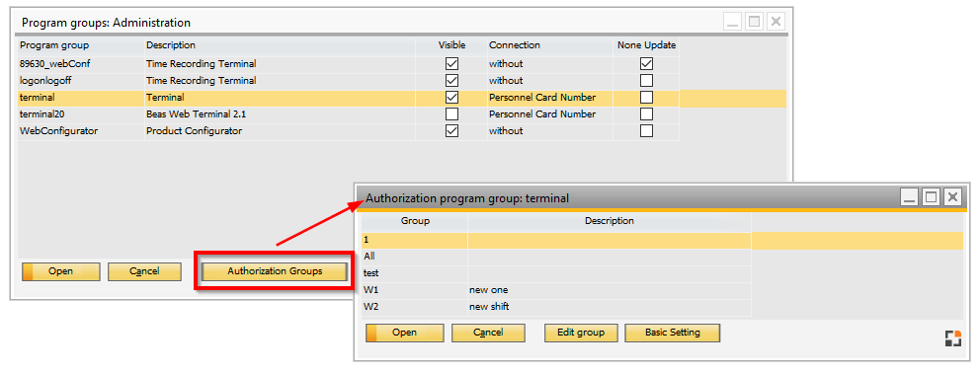980x373 pixels.
Task: Uncheck None Update for 89630_webConf
Action: (x=647, y=64)
